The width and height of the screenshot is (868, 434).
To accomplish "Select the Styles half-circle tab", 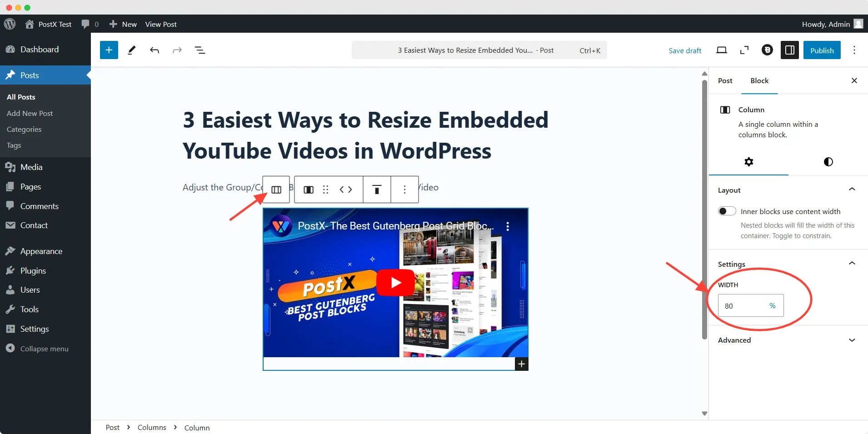I will click(x=828, y=162).
